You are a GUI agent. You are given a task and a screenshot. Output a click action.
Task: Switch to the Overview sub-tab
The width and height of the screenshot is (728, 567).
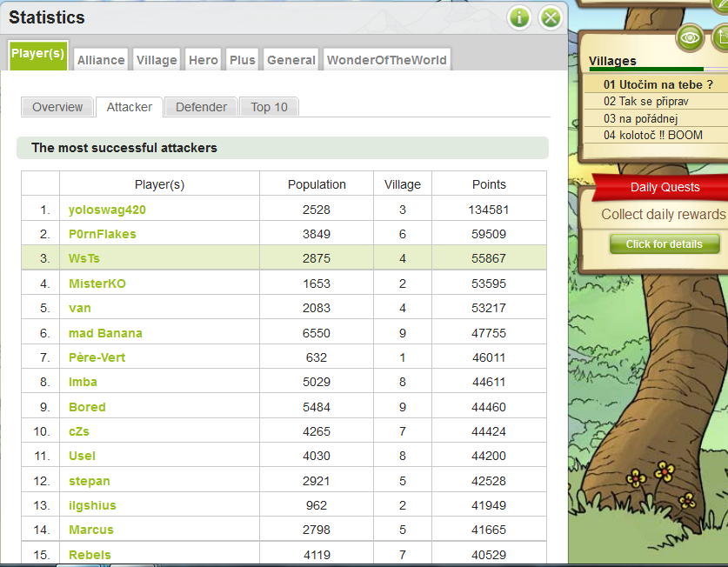pyautogui.click(x=57, y=107)
